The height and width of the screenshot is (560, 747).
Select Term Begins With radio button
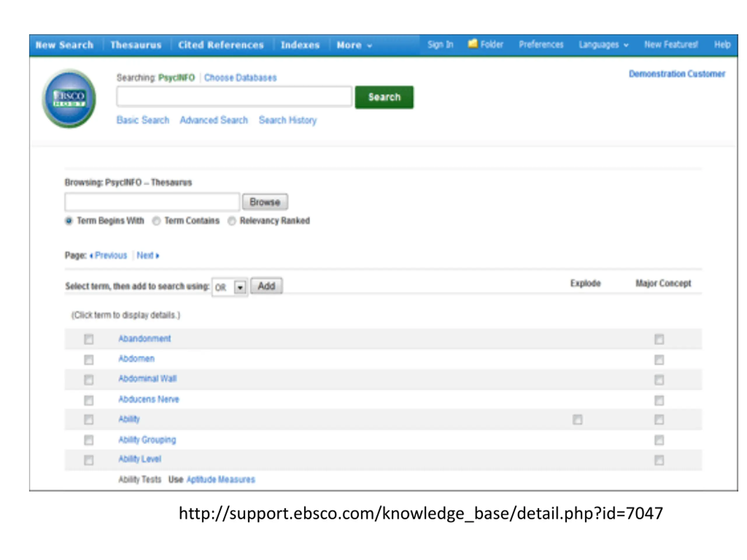click(69, 221)
